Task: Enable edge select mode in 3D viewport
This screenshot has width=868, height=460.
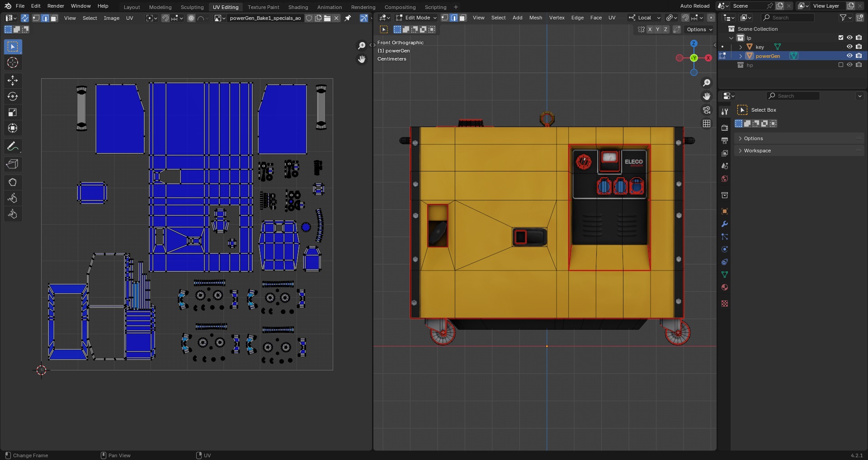Action: 454,18
